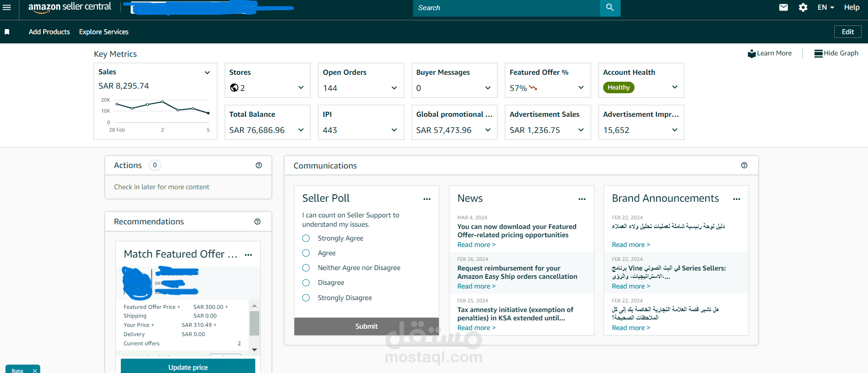Image resolution: width=868 pixels, height=373 pixels.
Task: Click the search magnifier button
Action: coord(610,7)
